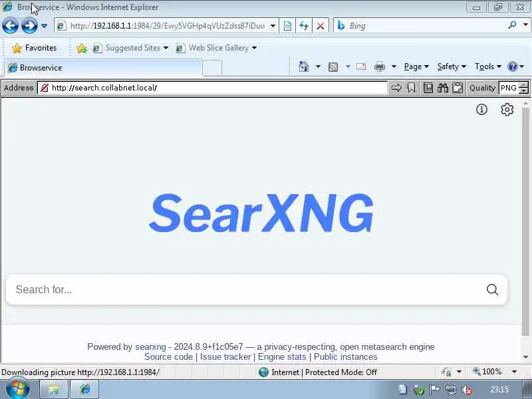This screenshot has width=532, height=399.
Task: Open Suggested Sites dropdown
Action: 130,48
